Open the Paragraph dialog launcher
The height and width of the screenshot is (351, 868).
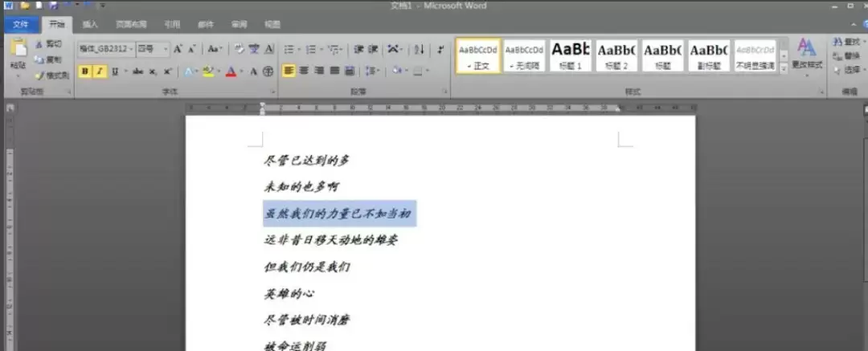444,92
